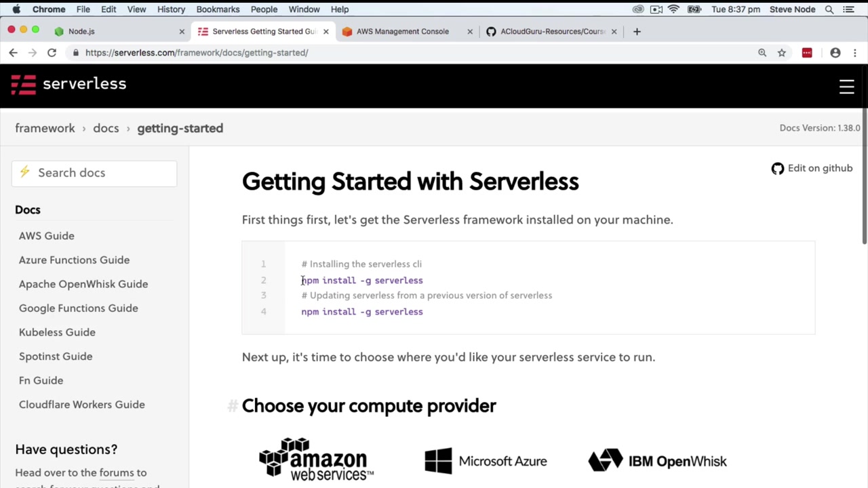Image resolution: width=868 pixels, height=488 pixels.
Task: Open a new browser tab with the plus button
Action: (637, 31)
